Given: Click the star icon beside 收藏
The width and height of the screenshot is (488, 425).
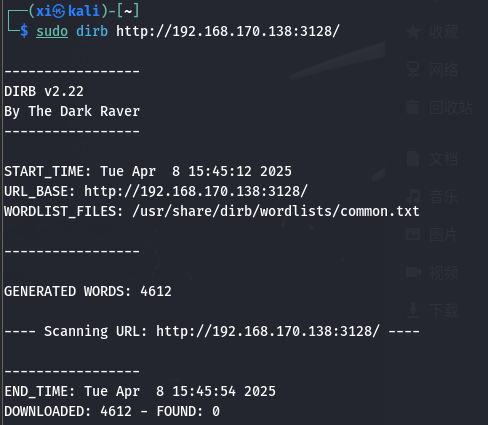Looking at the screenshot, I should pyautogui.click(x=413, y=32).
